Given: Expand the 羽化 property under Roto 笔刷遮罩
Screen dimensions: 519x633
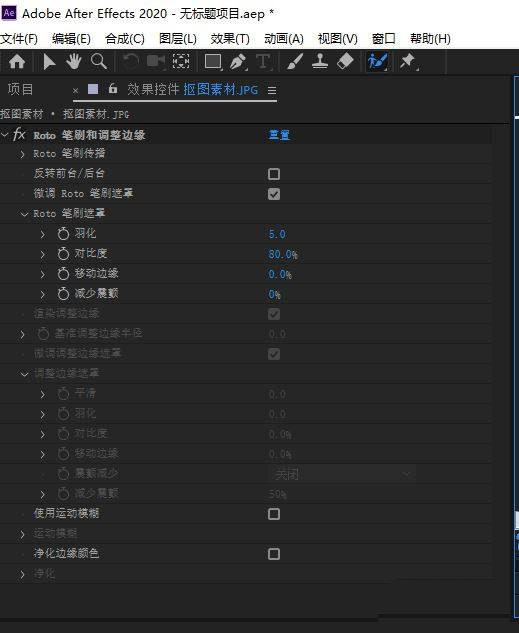Looking at the screenshot, I should 43,234.
